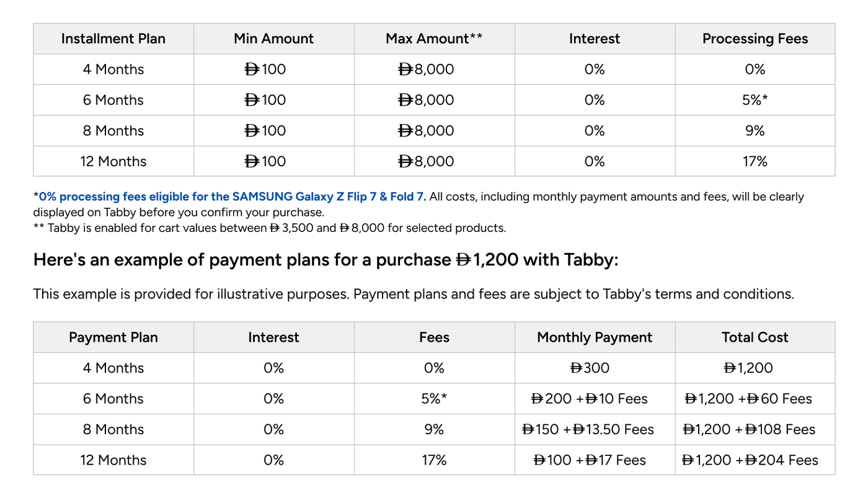The image size is (868, 498).
Task: Click the Max Amount column header
Action: 434,38
